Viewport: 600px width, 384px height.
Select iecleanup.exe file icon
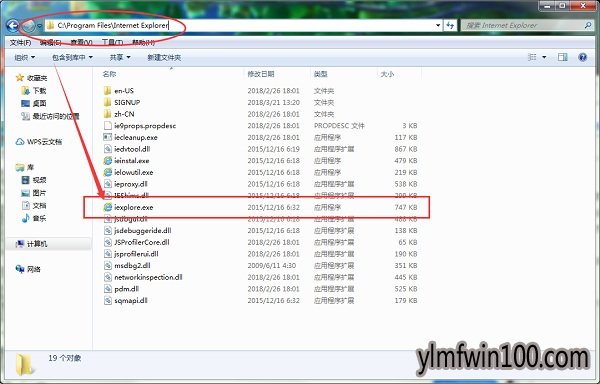pyautogui.click(x=108, y=137)
